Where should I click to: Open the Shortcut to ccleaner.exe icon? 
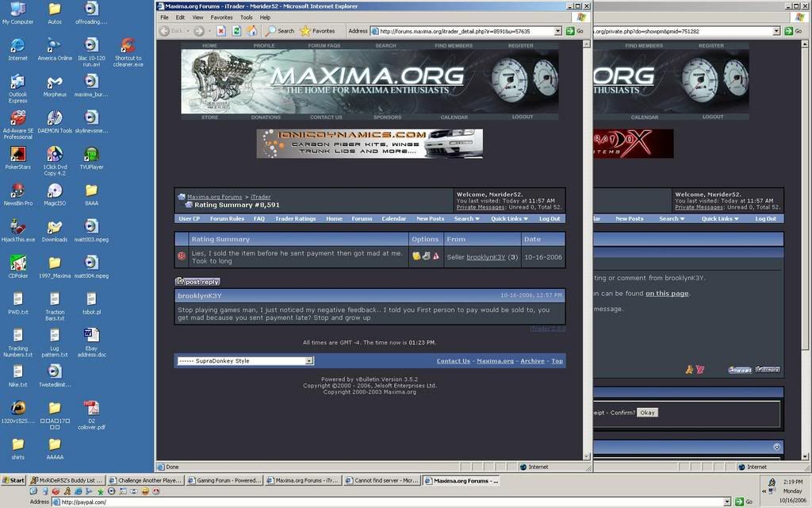coord(128,52)
